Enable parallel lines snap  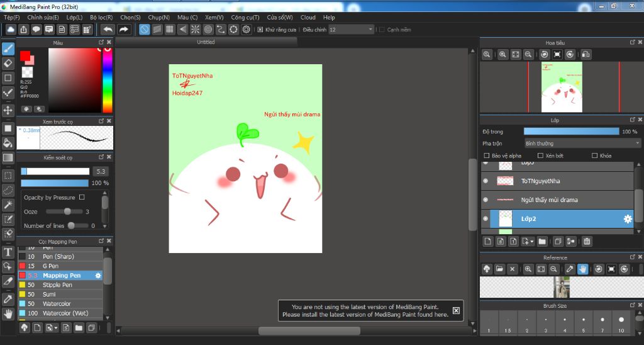click(157, 30)
